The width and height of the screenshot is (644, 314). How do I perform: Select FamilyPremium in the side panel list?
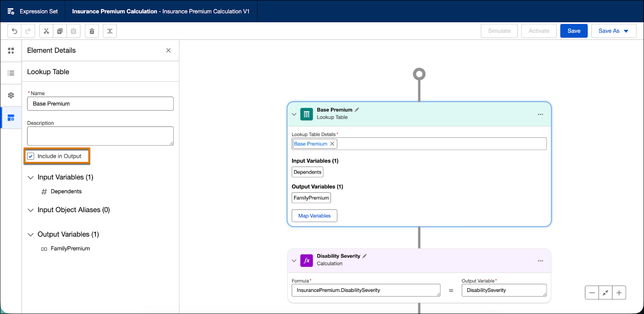coord(70,249)
